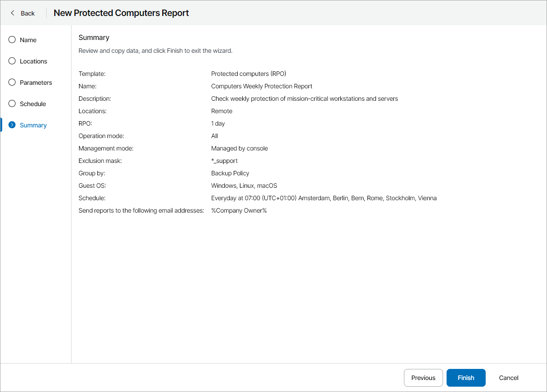This screenshot has height=392, width=547.
Task: Click the %Company Owner% email recipient value
Action: pos(239,210)
